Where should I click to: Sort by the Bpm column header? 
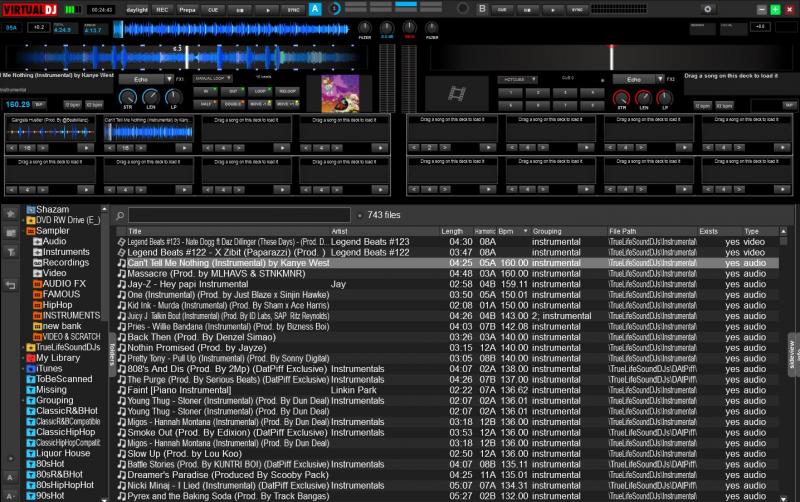point(512,231)
